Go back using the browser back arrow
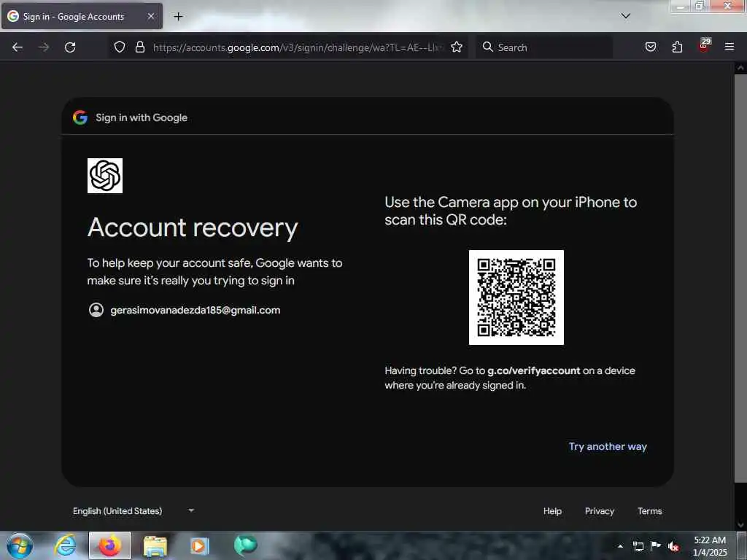This screenshot has width=747, height=560. (18, 47)
